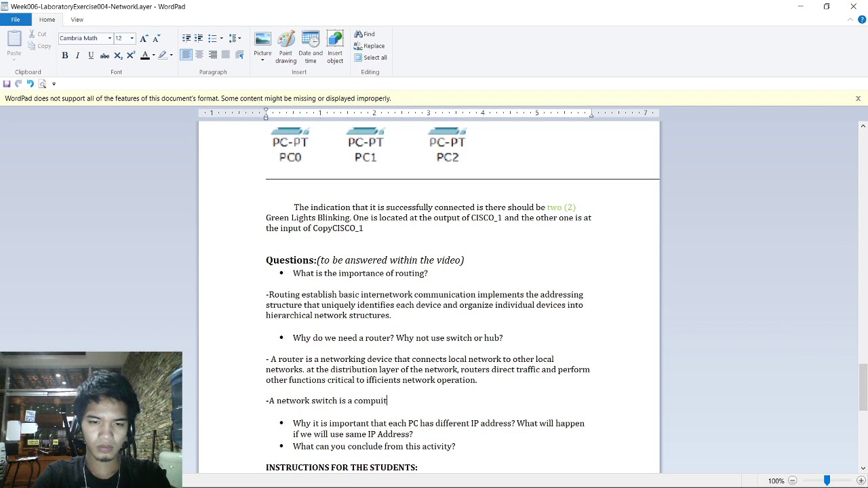Click the Grow font icon

pyautogui.click(x=144, y=38)
